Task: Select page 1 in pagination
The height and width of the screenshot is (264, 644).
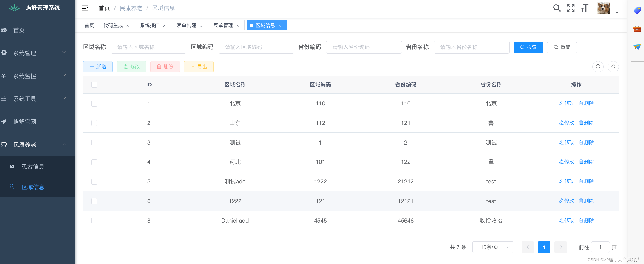Action: tap(544, 247)
